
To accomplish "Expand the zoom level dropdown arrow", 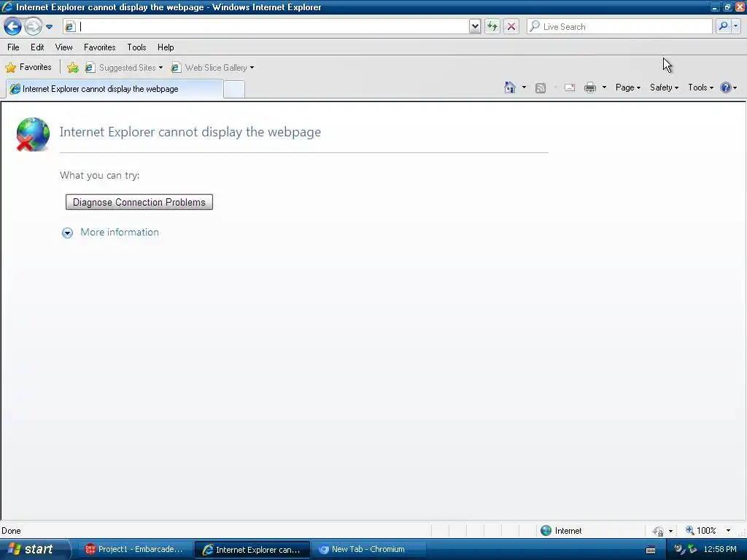I will [x=728, y=531].
